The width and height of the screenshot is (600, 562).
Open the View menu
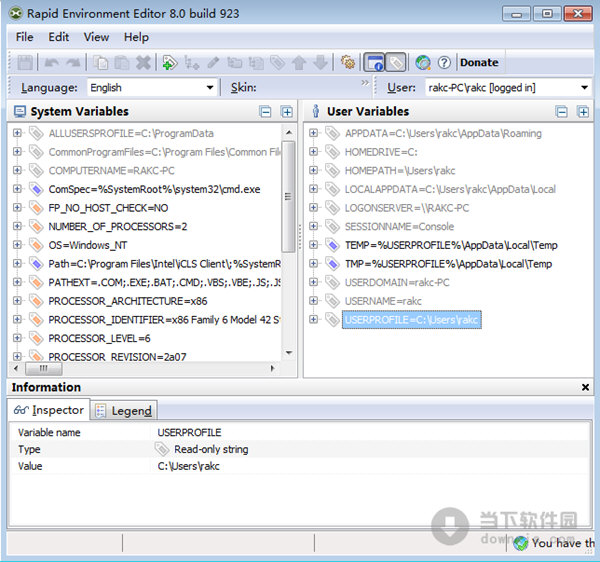pos(96,37)
